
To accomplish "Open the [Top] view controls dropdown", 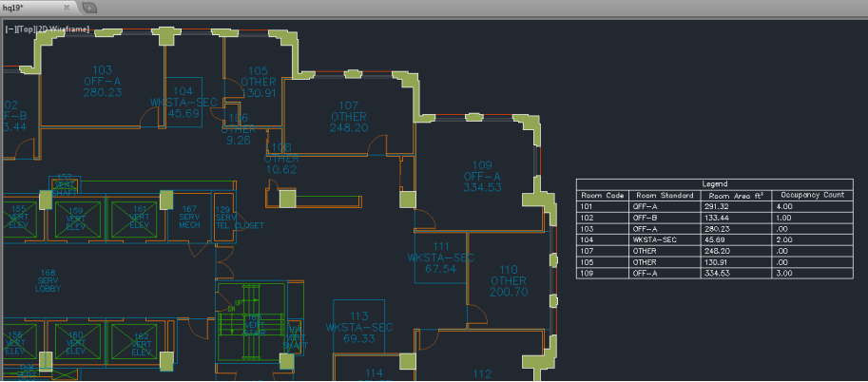I will pyautogui.click(x=26, y=29).
